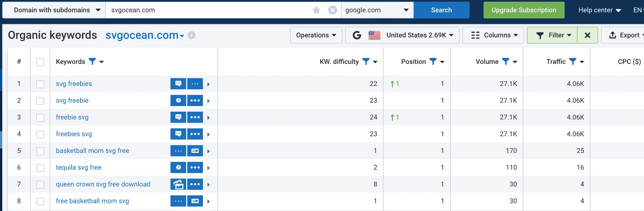Image resolution: width=644 pixels, height=211 pixels.
Task: Click the Search button
Action: tap(442, 10)
